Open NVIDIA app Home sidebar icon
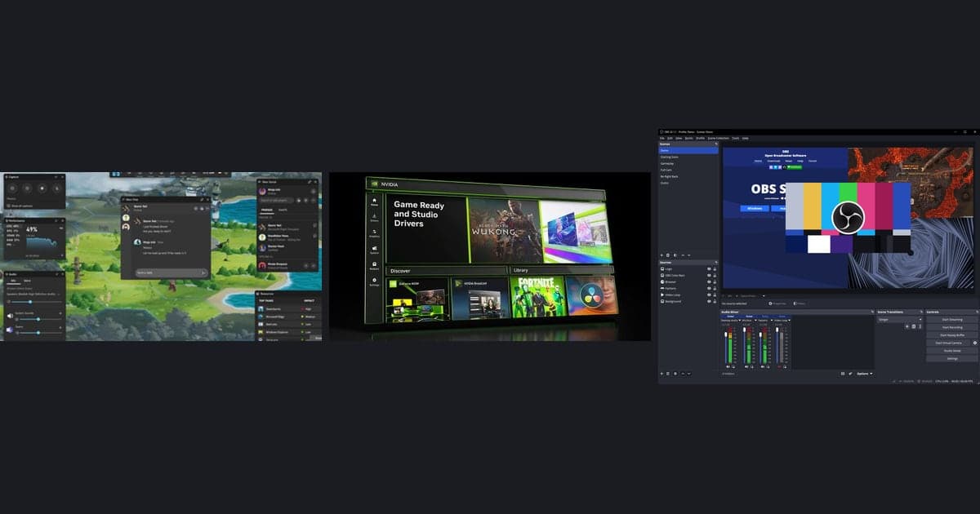The image size is (980, 514). (374, 202)
